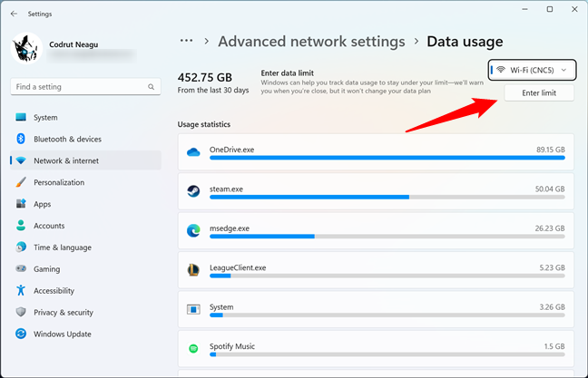The width and height of the screenshot is (588, 378).
Task: Select the 3.26 GB value
Action: [553, 306]
